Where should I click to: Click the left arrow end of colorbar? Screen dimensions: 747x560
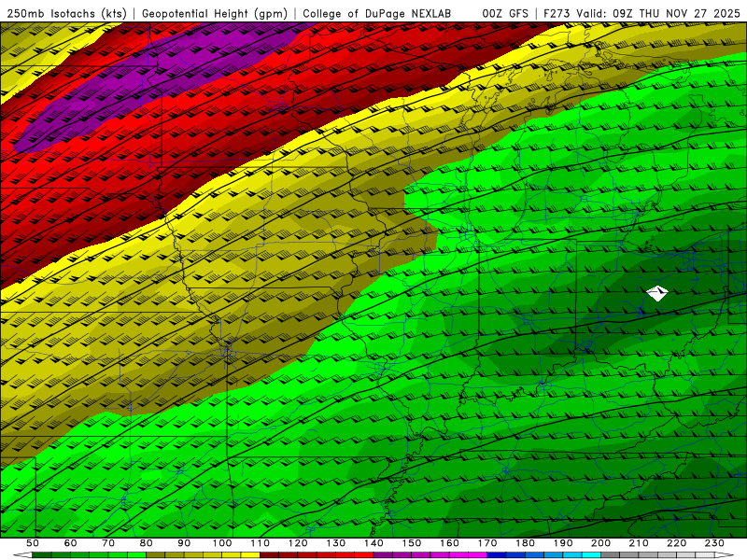[x=22, y=555]
